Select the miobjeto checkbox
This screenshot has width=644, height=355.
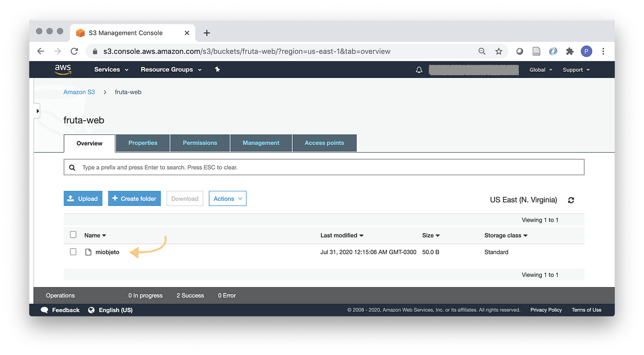[x=73, y=252]
